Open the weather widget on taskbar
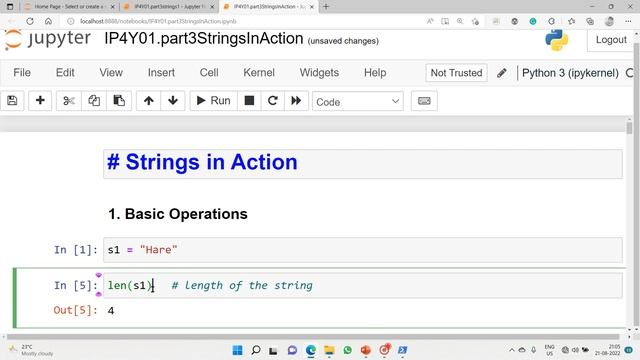640x360 pixels. click(x=31, y=350)
